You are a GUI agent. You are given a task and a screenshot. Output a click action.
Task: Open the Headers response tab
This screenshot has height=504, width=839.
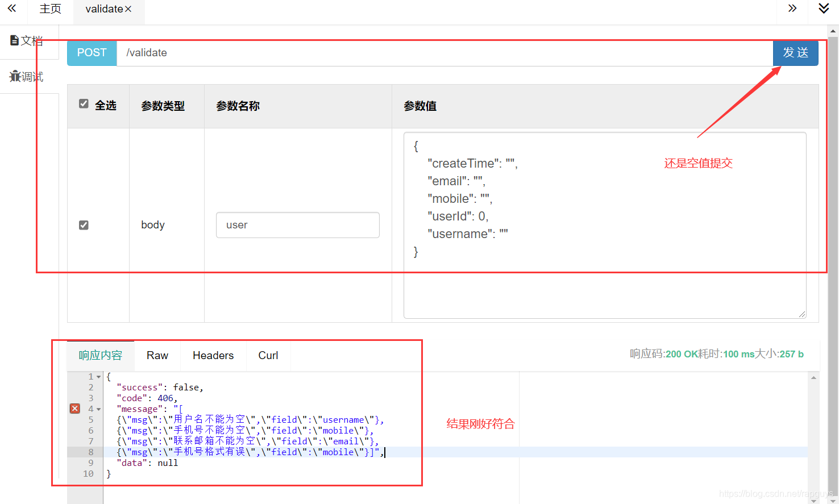(x=213, y=356)
